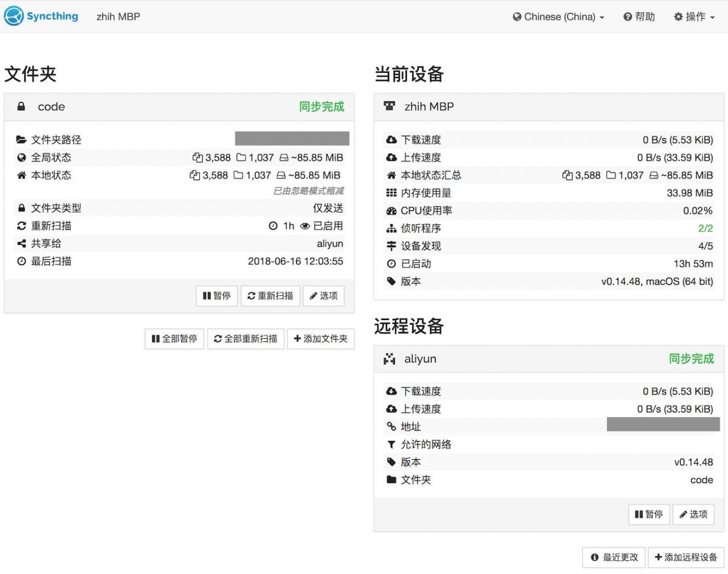Click 重新扫描 button for code folder

click(270, 296)
